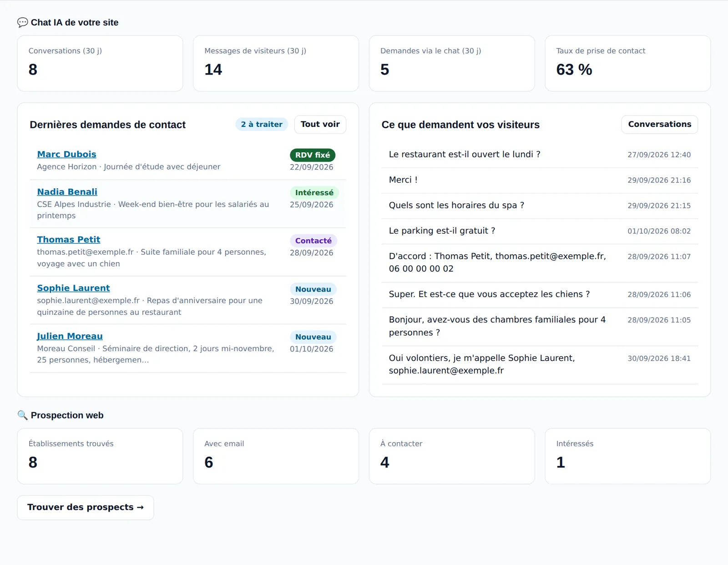This screenshot has height=565, width=728.
Task: Click Nouveau badge for Sophie Laurent
Action: click(313, 289)
